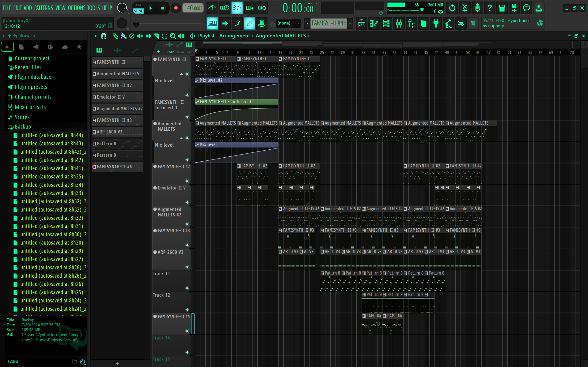Viewport: 588px width, 367px height.
Task: Select the Mute tool in Playlist toolbar
Action: [140, 36]
